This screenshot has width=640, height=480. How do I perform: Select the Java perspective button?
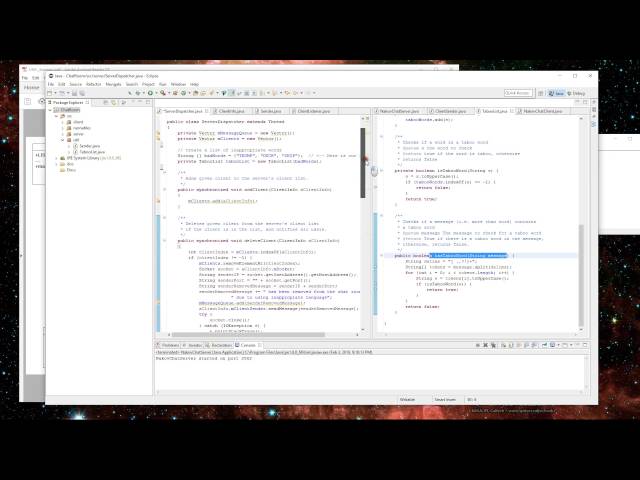pos(556,93)
